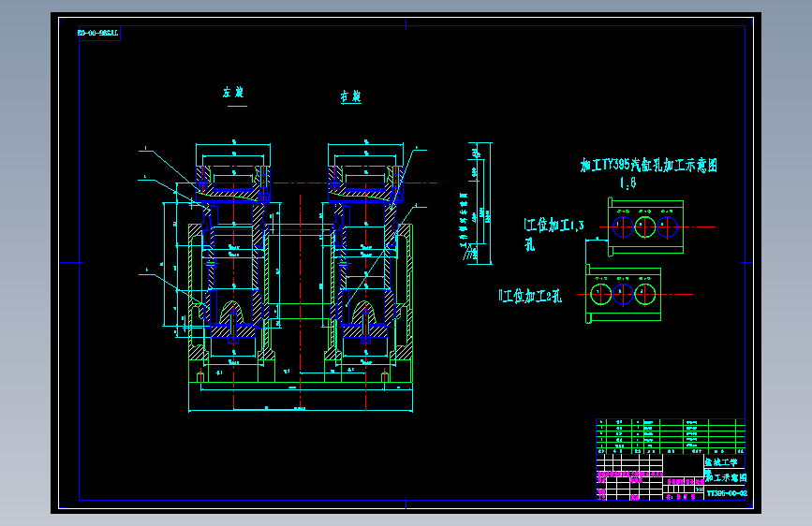Viewport: 812px width, 526px height.
Task: Click the '左旋' view label
Action: pyautogui.click(x=233, y=93)
